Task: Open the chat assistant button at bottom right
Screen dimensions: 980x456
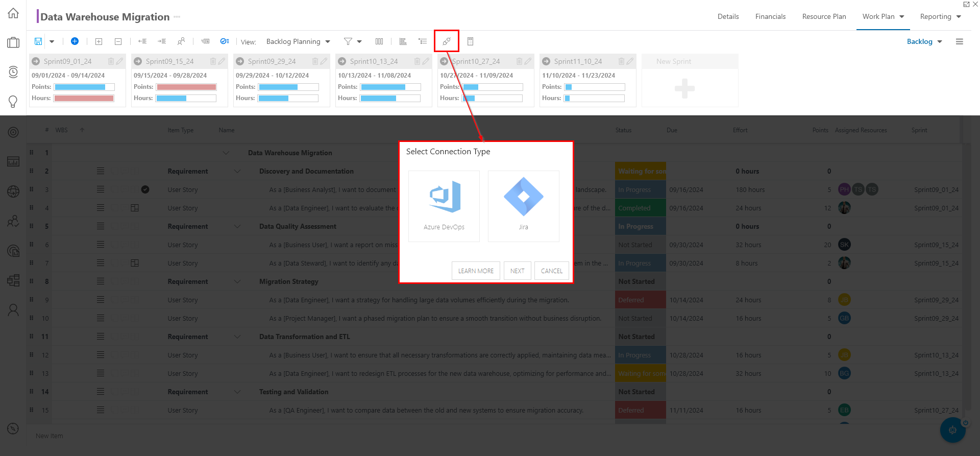Action: coord(953,430)
